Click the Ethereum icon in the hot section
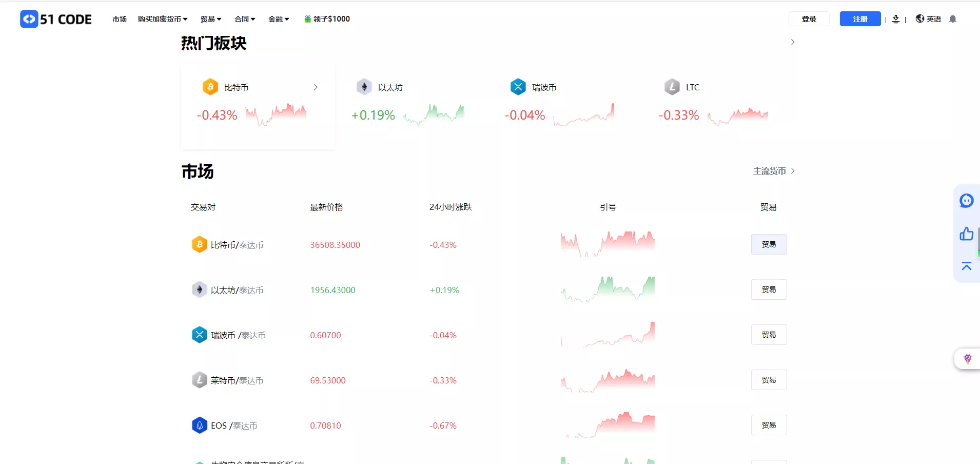This screenshot has height=464, width=980. [363, 86]
